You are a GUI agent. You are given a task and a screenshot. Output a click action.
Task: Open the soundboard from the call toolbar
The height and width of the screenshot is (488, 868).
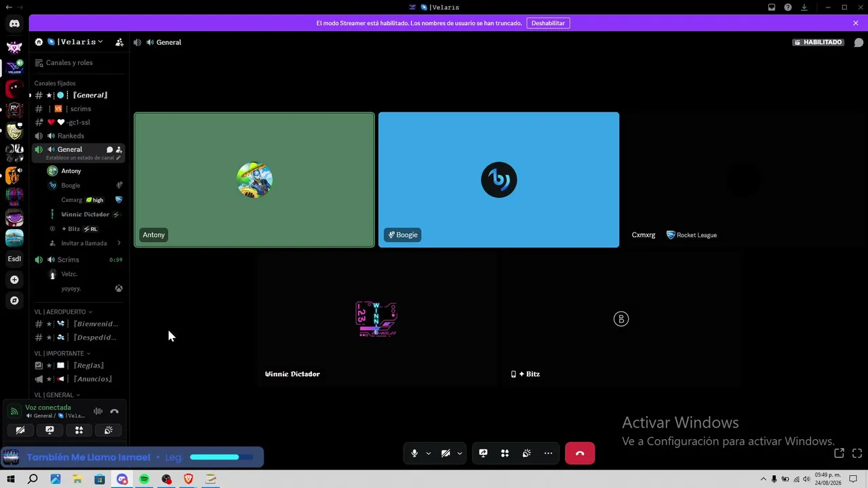tap(526, 453)
